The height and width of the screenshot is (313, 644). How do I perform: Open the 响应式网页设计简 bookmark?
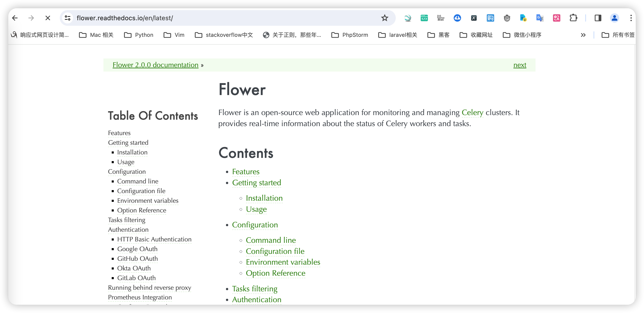pyautogui.click(x=40, y=35)
